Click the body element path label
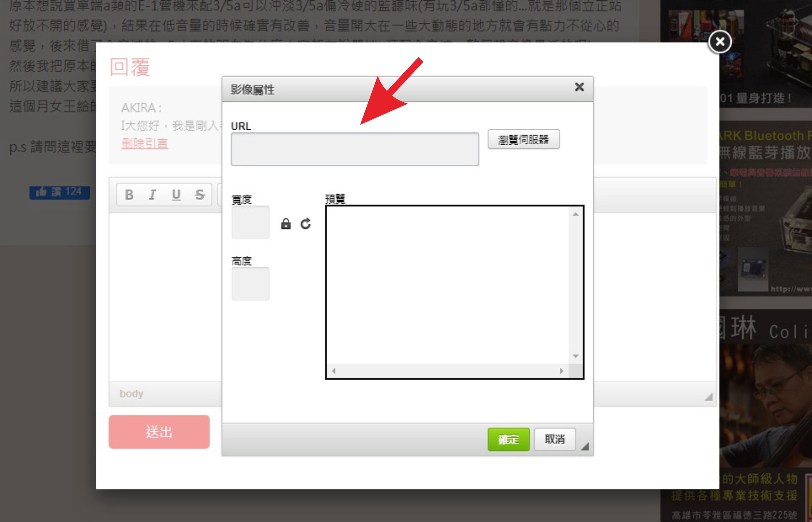The width and height of the screenshot is (812, 522). 132,394
